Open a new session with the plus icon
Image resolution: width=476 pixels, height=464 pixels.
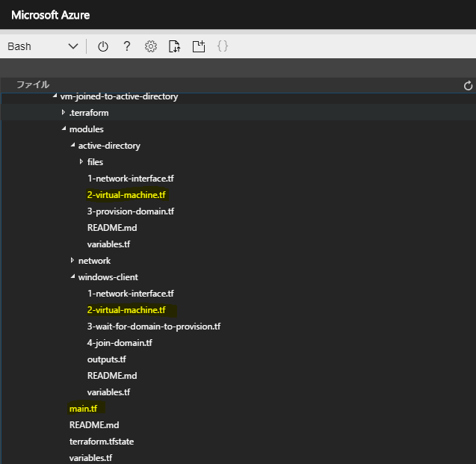point(199,46)
